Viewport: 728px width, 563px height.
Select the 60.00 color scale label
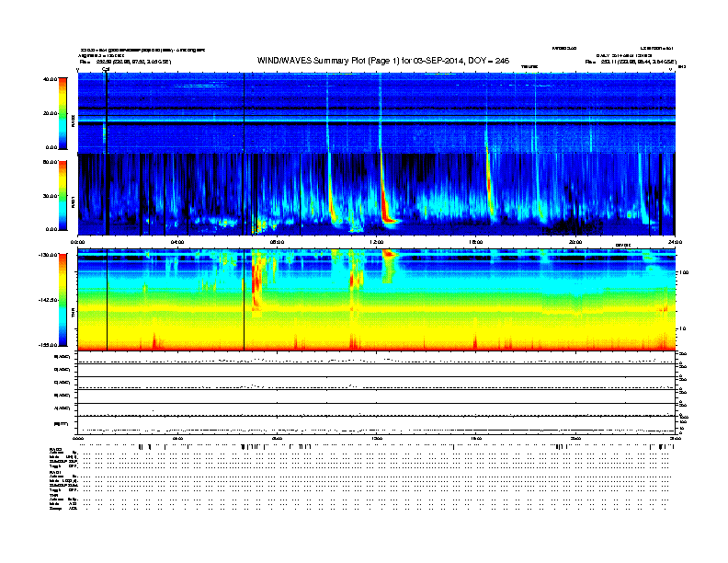pyautogui.click(x=51, y=162)
